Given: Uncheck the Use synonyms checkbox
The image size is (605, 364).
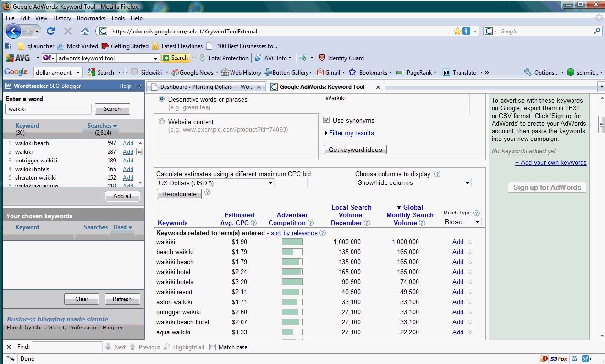Looking at the screenshot, I should [327, 120].
